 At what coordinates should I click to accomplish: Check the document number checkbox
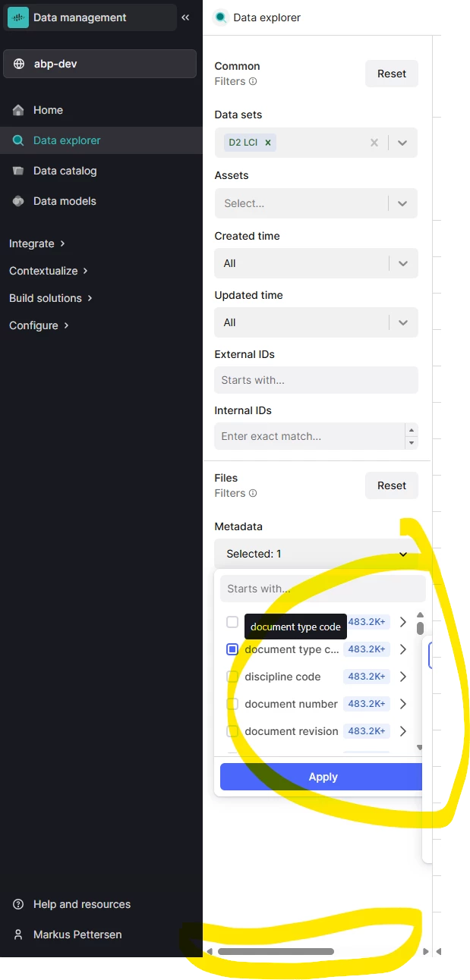(x=232, y=704)
